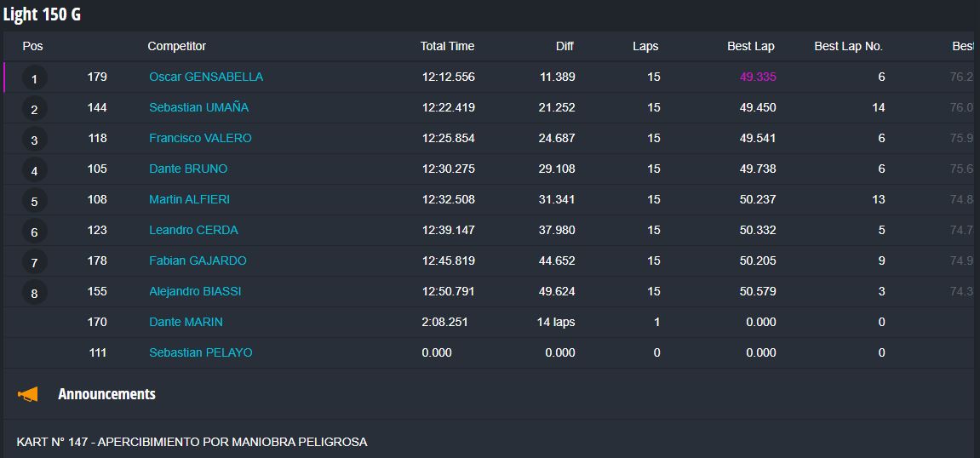Open Sebastian UMAÑA's competitor details
Image resolution: width=980 pixels, height=458 pixels.
[x=198, y=107]
